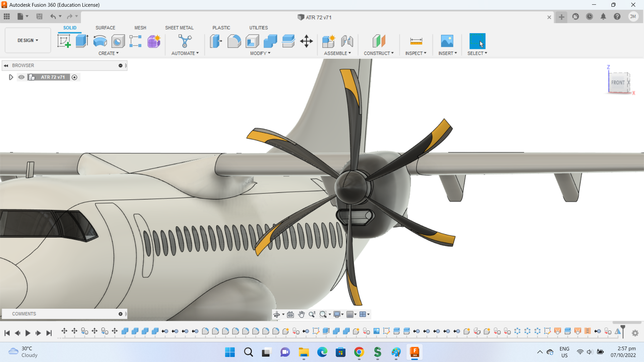Click the New Joint icon under Assemble
Screen dimensions: 644x362
pyautogui.click(x=347, y=41)
